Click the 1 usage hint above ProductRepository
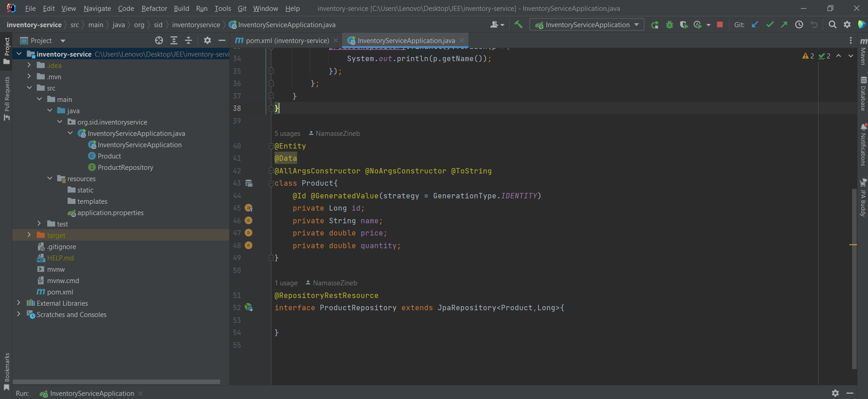The image size is (868, 399). pos(286,283)
